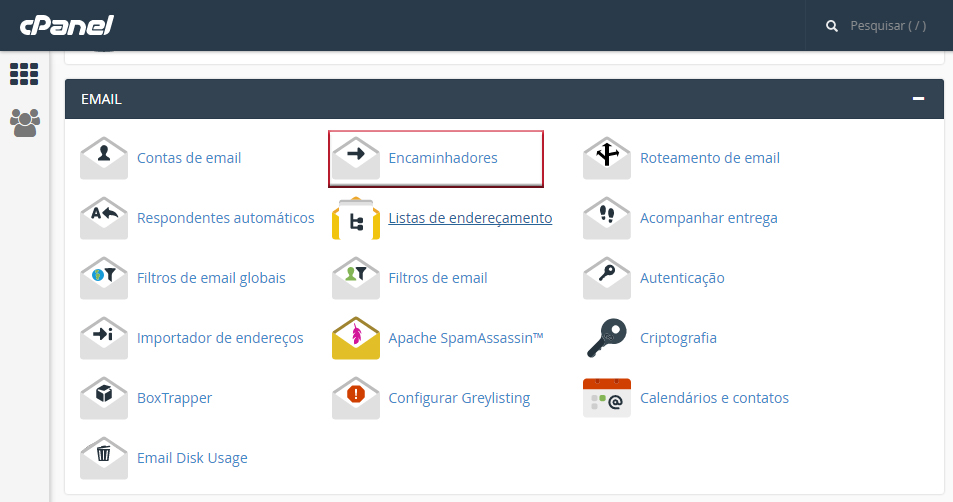This screenshot has height=502, width=953.
Task: Click the BoxTrapper box icon
Action: click(104, 398)
